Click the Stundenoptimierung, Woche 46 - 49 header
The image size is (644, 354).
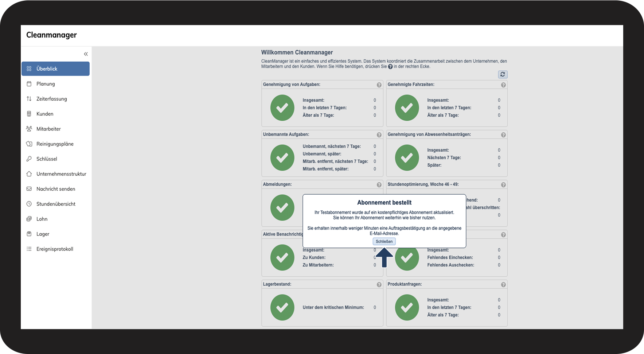point(423,184)
